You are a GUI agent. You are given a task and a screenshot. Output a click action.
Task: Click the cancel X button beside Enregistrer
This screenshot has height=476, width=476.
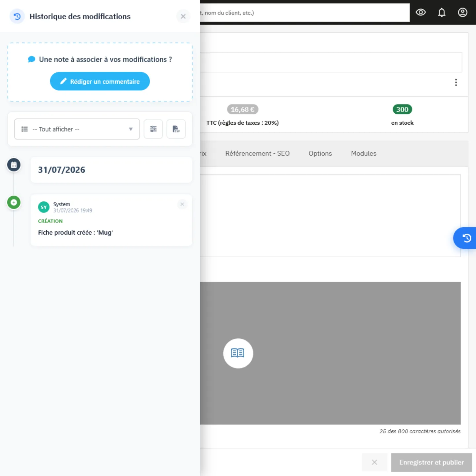tap(375, 462)
